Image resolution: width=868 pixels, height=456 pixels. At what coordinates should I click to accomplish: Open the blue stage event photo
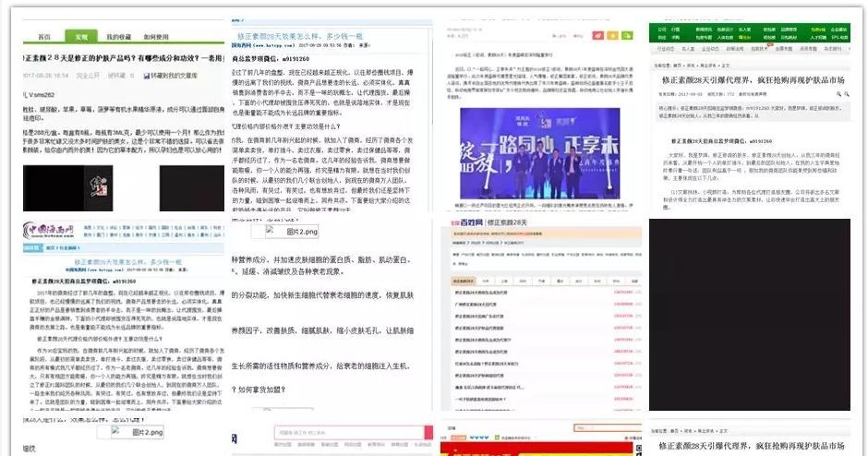(540, 153)
